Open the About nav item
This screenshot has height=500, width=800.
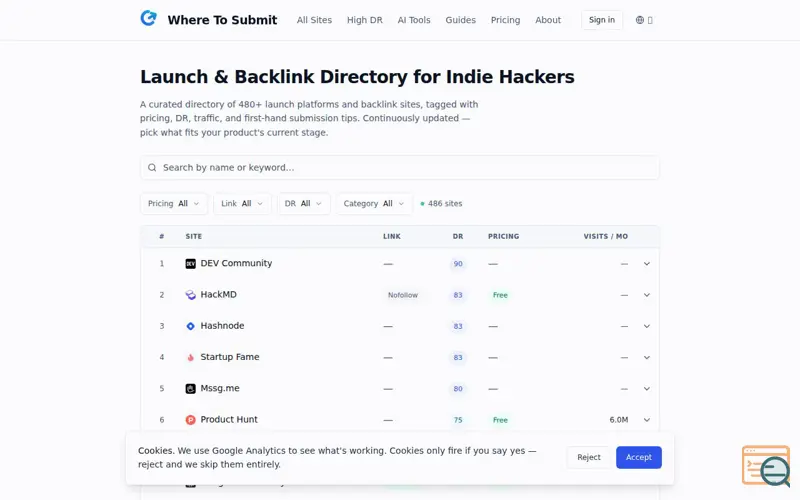point(548,20)
